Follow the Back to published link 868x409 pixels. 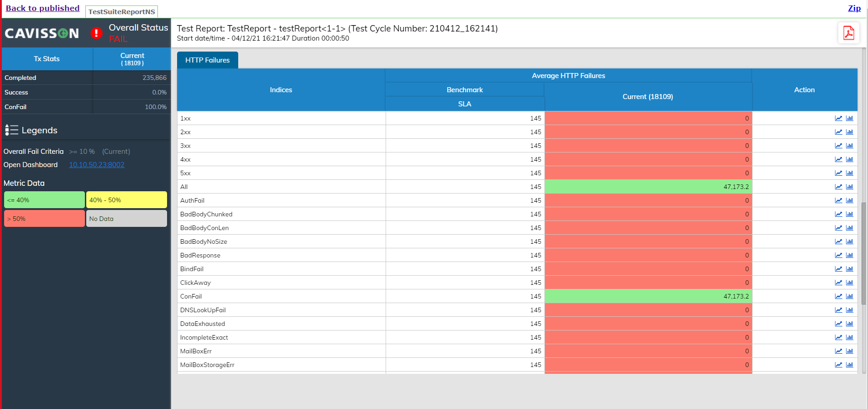pyautogui.click(x=42, y=8)
